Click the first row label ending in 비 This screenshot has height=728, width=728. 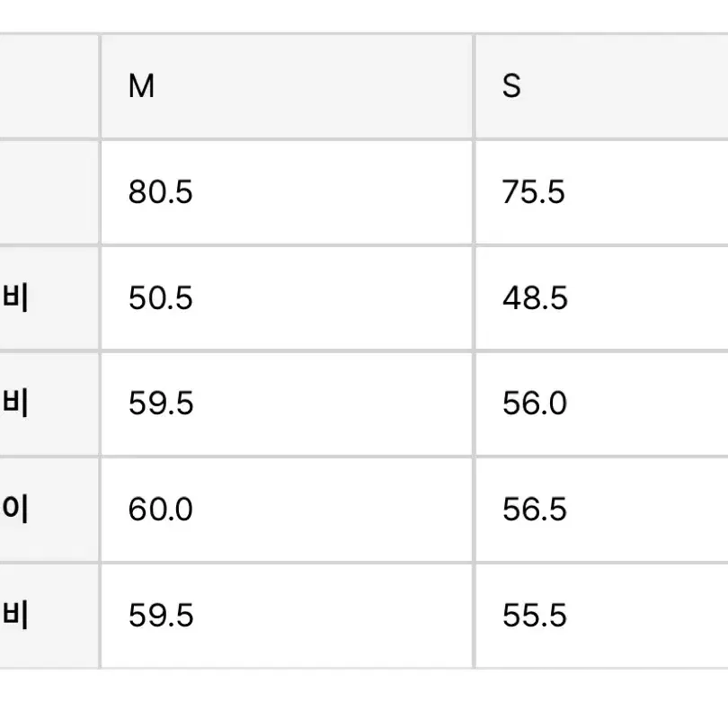pos(15,297)
